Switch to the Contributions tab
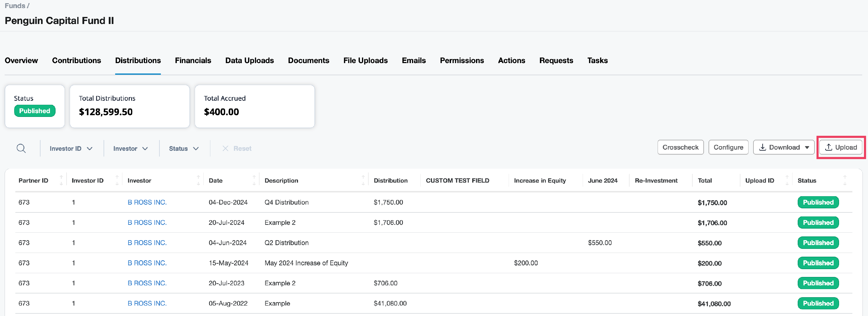868x316 pixels. (76, 61)
